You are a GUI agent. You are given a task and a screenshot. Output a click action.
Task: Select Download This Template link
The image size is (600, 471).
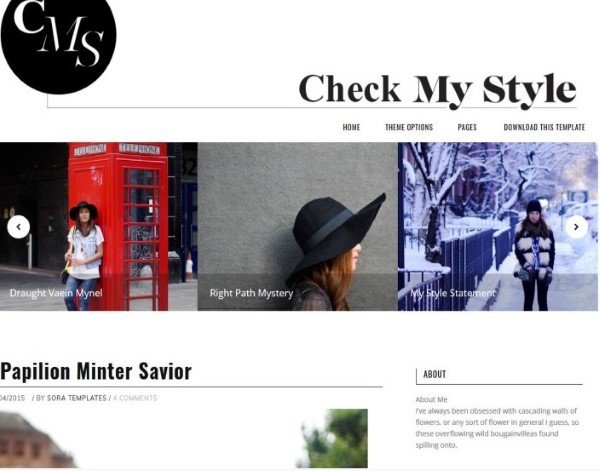click(x=544, y=127)
